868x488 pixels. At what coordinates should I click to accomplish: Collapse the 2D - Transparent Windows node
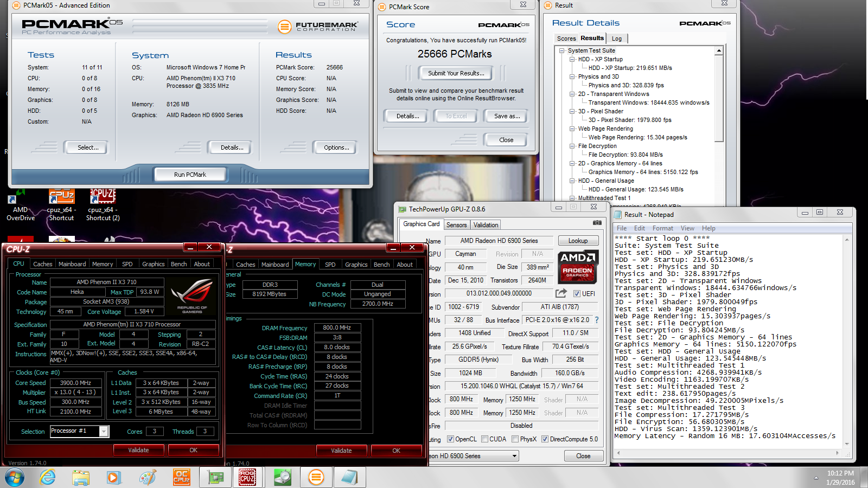572,94
